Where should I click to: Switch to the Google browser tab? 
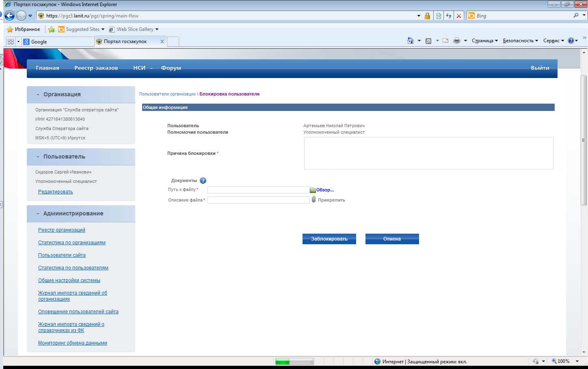(x=58, y=41)
